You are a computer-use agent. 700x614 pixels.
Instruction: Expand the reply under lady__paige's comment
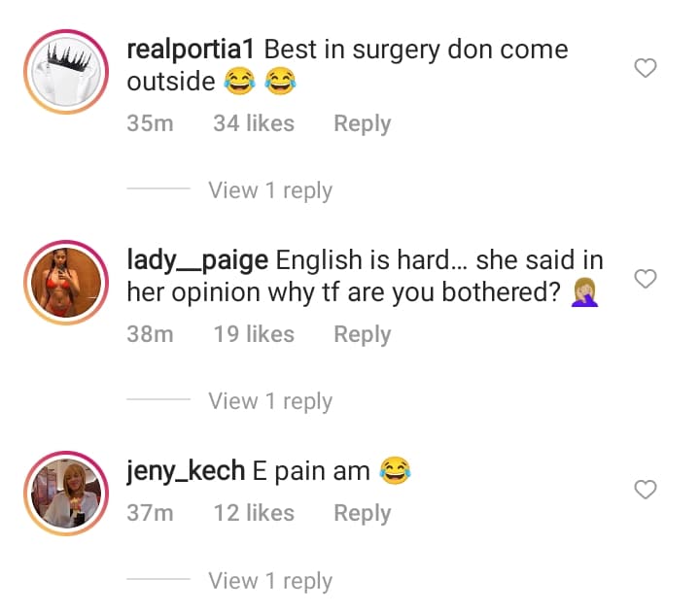click(x=269, y=401)
